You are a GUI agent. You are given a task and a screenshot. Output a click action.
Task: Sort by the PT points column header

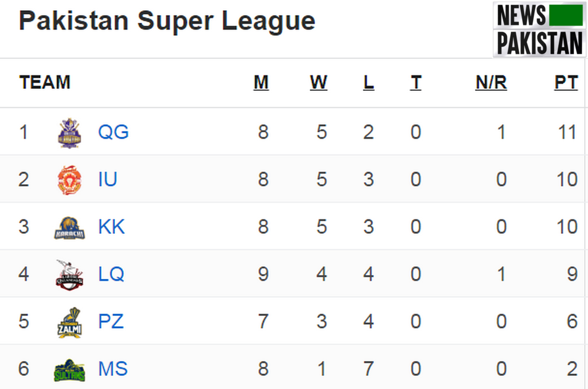pos(566,83)
